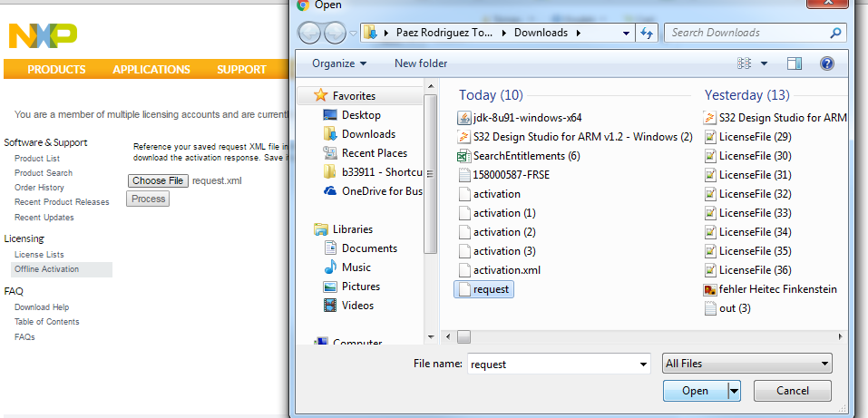Viewport: 868px width, 418px height.
Task: Expand the arrow after Downloads in the address path
Action: click(579, 33)
